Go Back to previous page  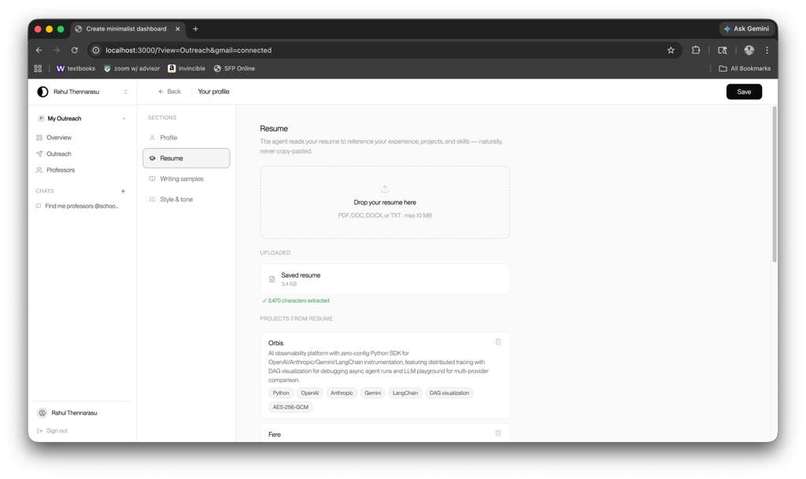(x=170, y=91)
